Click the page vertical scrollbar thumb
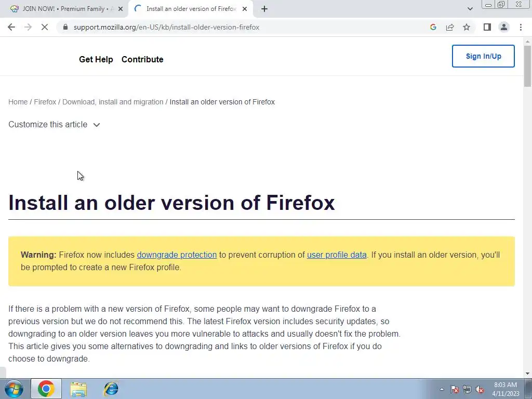Image resolution: width=532 pixels, height=399 pixels. click(x=527, y=66)
